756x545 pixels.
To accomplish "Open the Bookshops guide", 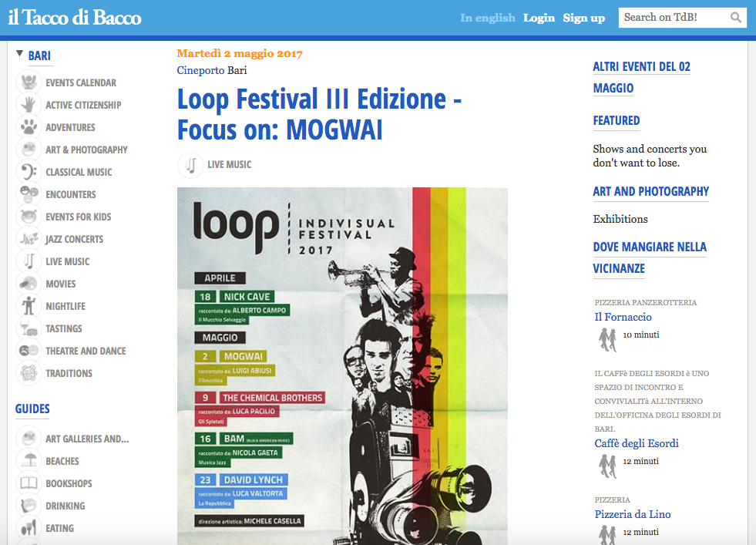I will 69,484.
